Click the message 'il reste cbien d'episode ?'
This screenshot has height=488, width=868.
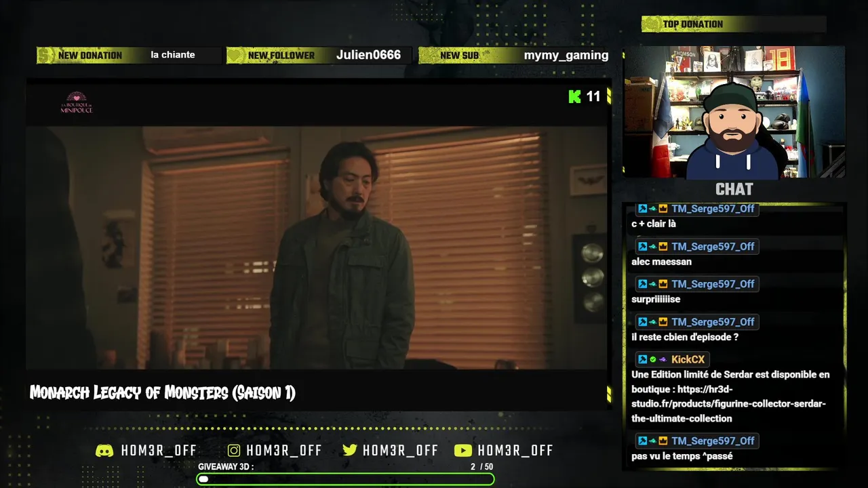pyautogui.click(x=685, y=337)
